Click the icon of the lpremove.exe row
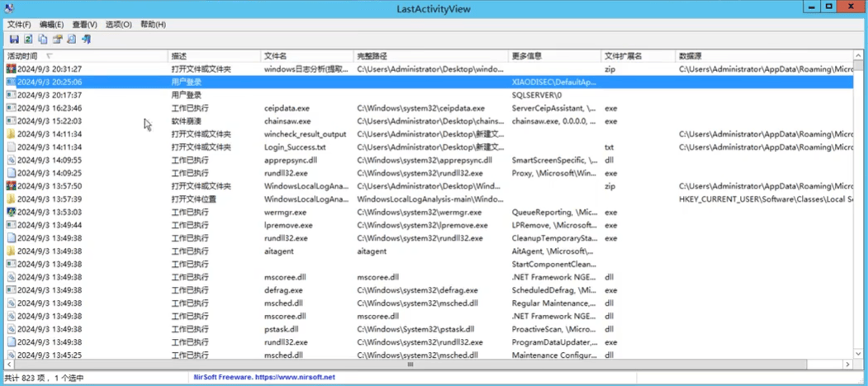The image size is (868, 386). click(11, 225)
